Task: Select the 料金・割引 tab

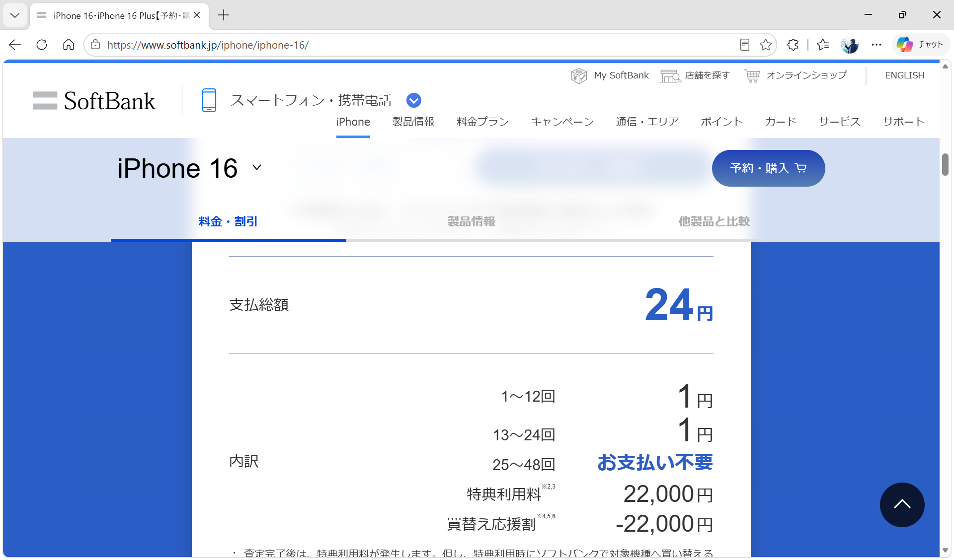Action: click(x=228, y=221)
